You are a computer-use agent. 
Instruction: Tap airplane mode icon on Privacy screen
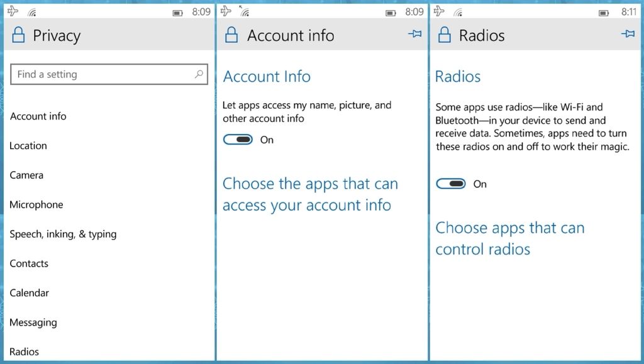point(13,11)
